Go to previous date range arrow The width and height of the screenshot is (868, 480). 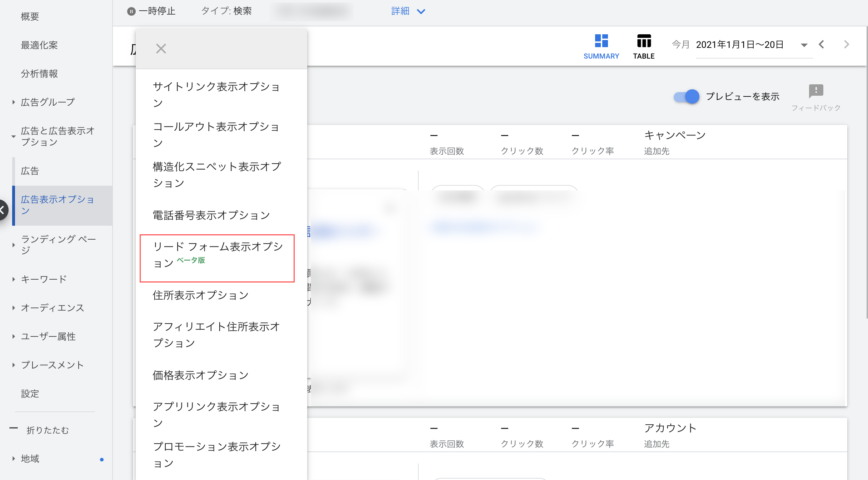click(x=822, y=45)
